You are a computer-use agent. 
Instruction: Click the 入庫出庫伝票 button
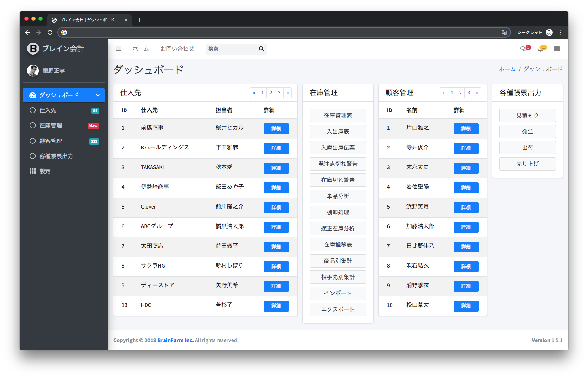pos(338,148)
